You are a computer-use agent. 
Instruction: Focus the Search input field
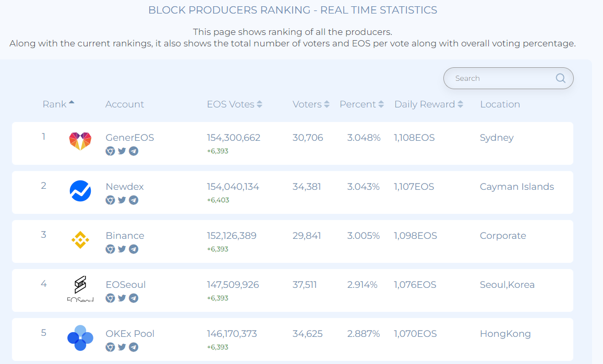tap(509, 78)
